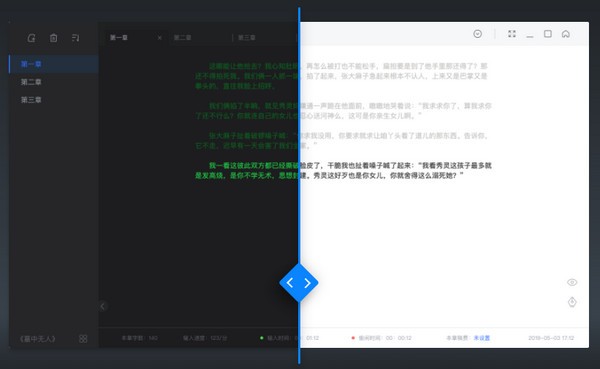Click the input speed 123/分 status entry

tap(205, 338)
